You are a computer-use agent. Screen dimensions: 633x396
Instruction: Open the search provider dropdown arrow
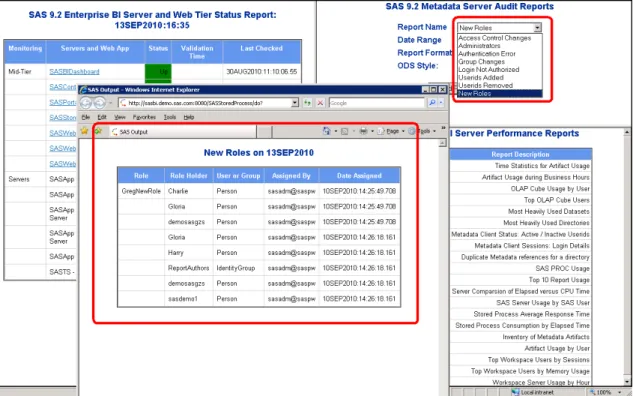(441, 103)
